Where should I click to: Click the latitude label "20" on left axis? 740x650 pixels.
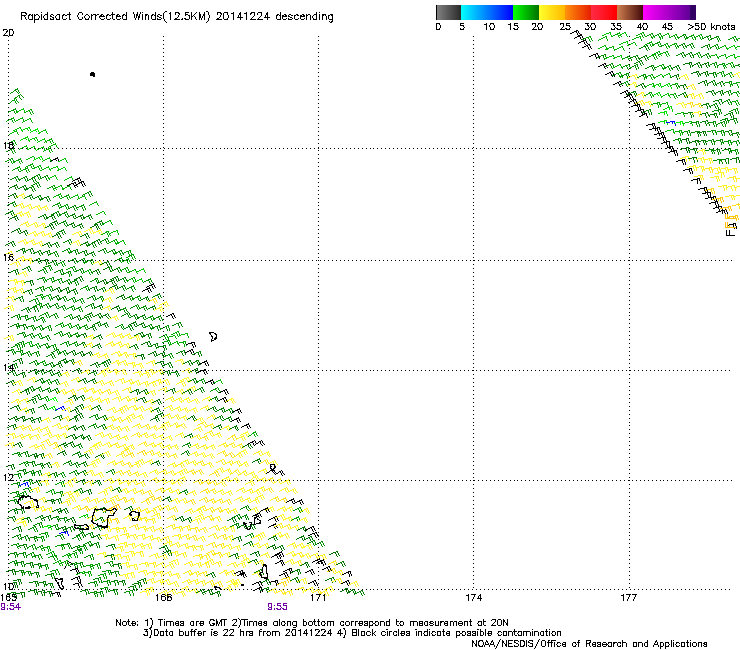click(8, 33)
